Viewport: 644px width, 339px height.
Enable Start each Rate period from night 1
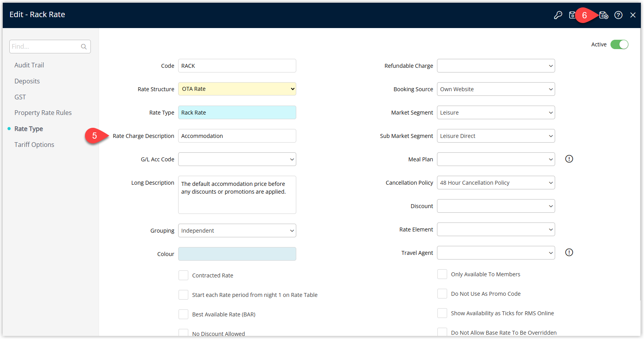click(183, 295)
